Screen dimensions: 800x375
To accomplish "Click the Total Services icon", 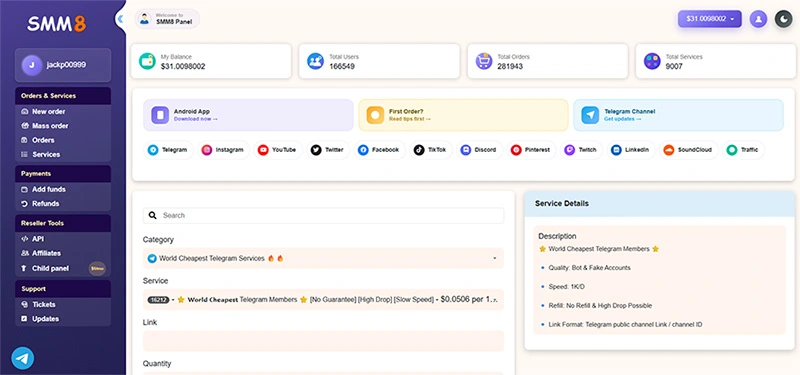I will pyautogui.click(x=652, y=61).
